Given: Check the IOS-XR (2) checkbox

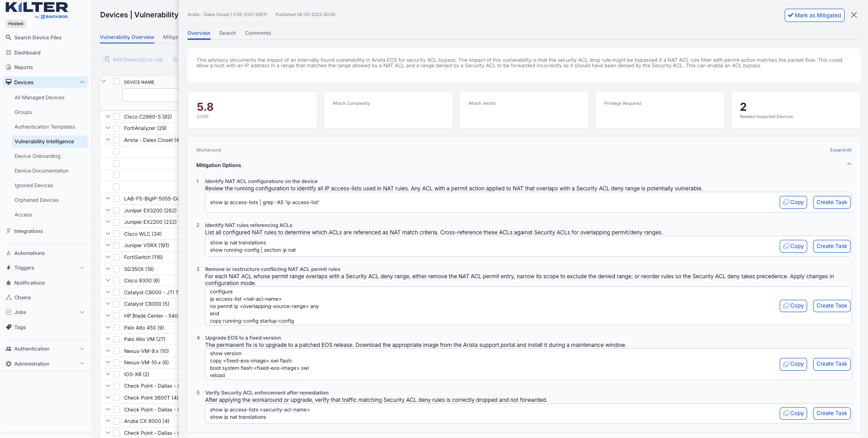Looking at the screenshot, I should click(x=116, y=374).
